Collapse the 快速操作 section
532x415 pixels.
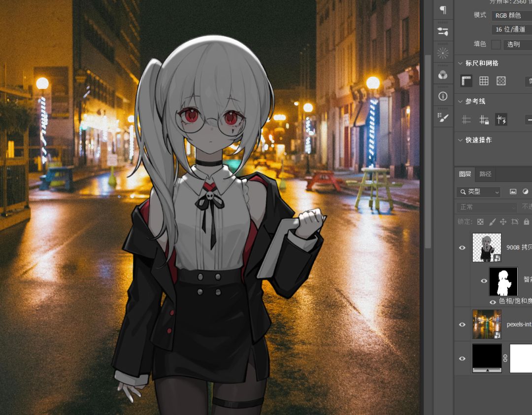pyautogui.click(x=461, y=140)
